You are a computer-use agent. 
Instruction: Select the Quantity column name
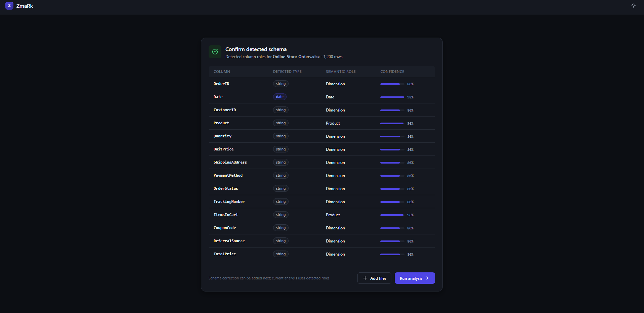[222, 136]
